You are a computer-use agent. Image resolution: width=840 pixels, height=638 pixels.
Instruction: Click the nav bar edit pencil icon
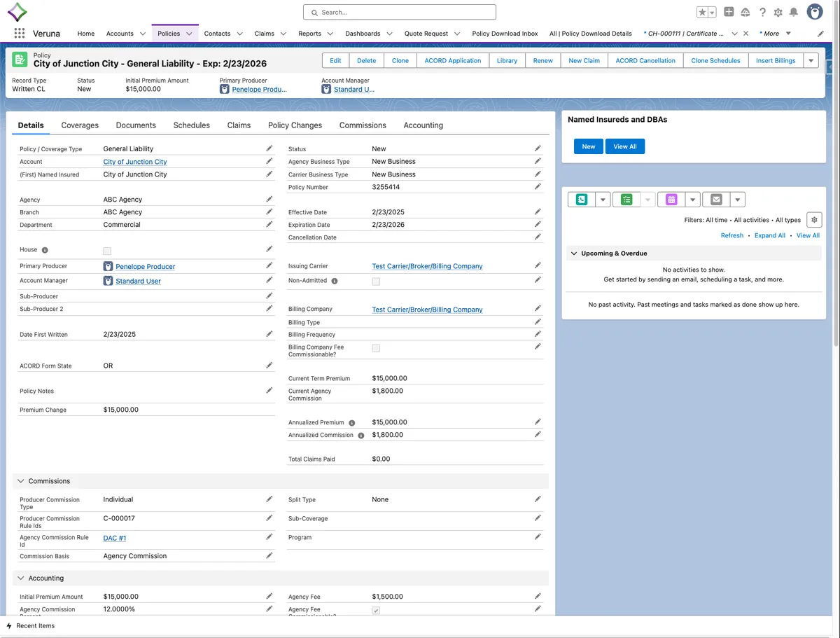[x=820, y=34]
